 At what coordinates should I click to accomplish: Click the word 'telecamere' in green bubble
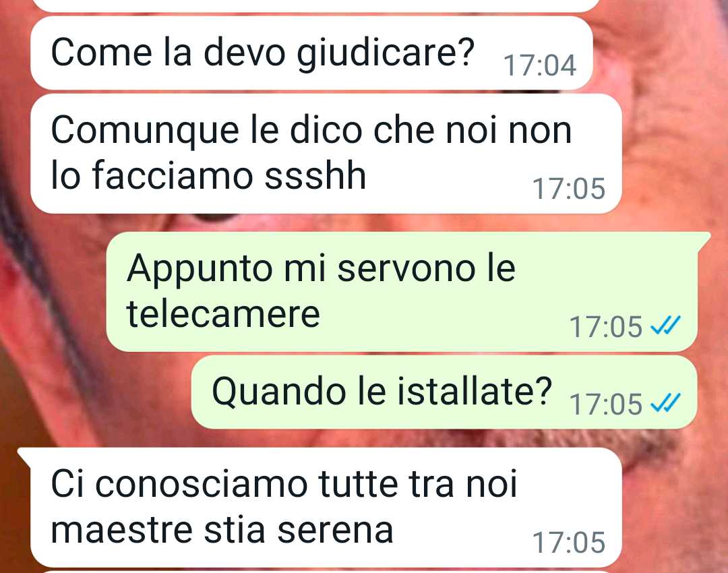coord(223,314)
